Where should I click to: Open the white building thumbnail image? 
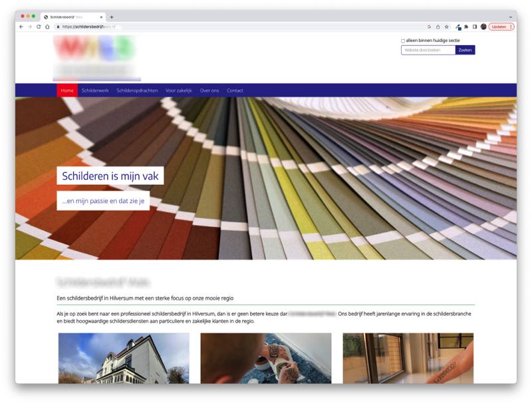click(x=124, y=358)
